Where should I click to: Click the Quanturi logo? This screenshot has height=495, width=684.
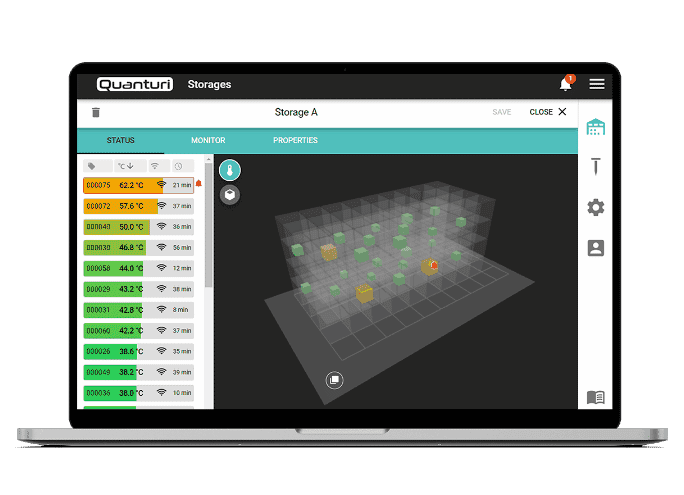(x=135, y=84)
